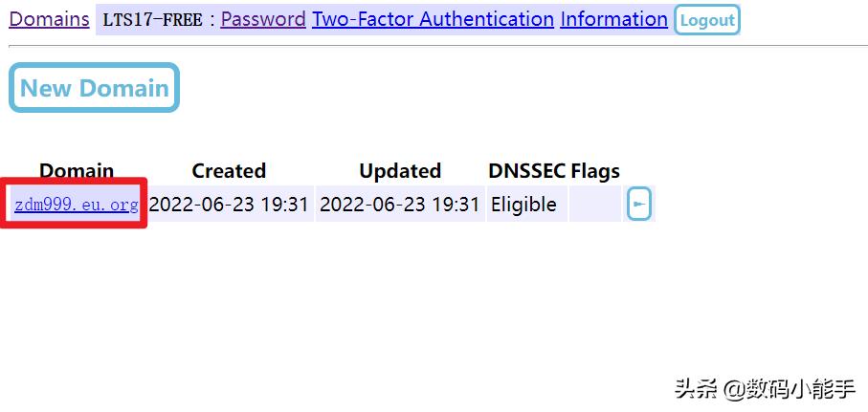868x412 pixels.
Task: Click the DNSSEC column header
Action: (x=526, y=171)
